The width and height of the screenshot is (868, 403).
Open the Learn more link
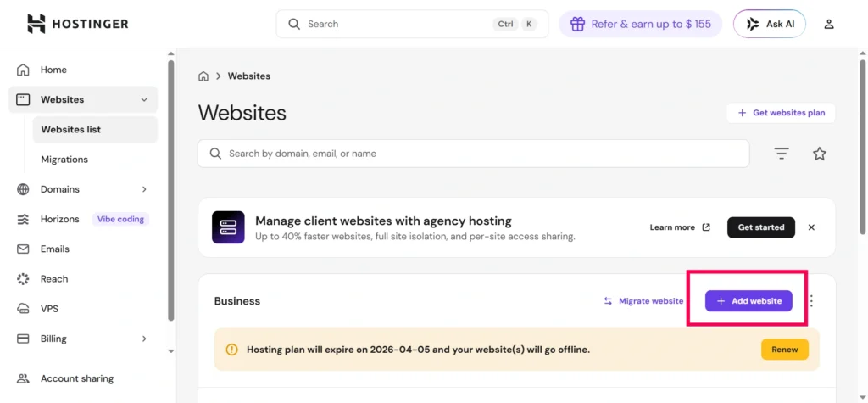679,227
